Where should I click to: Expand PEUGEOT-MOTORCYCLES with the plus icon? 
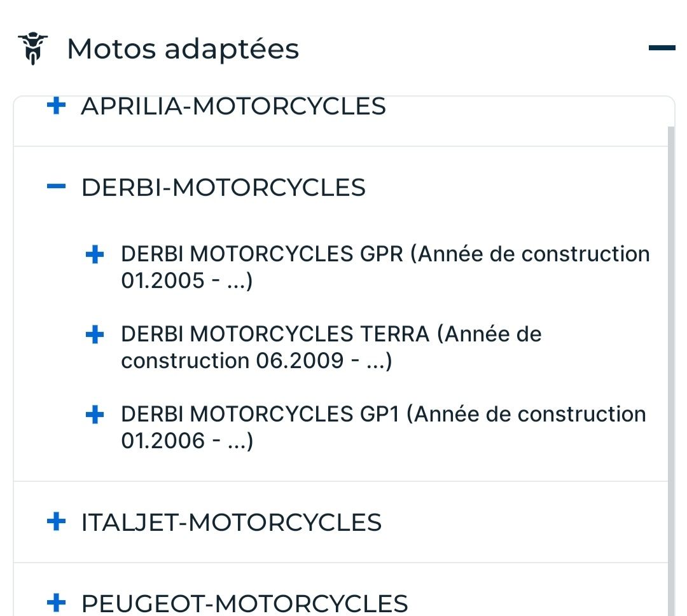click(57, 601)
